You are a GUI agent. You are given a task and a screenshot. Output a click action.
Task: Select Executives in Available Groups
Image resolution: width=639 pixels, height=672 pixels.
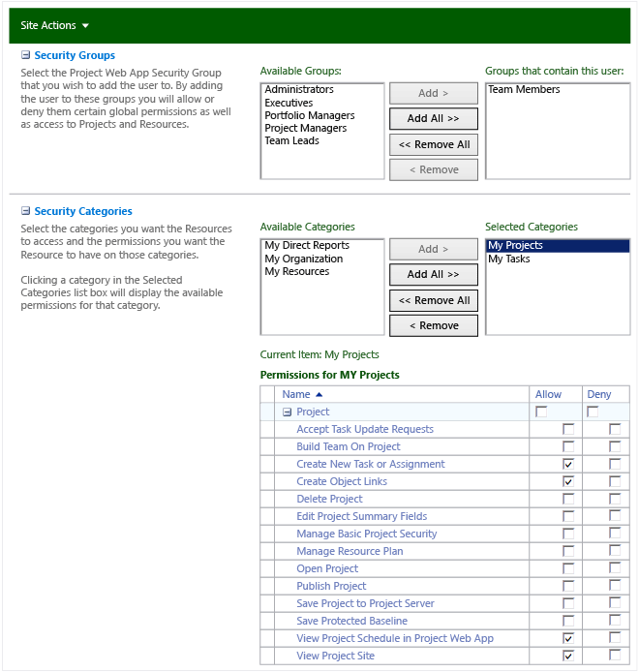[289, 103]
